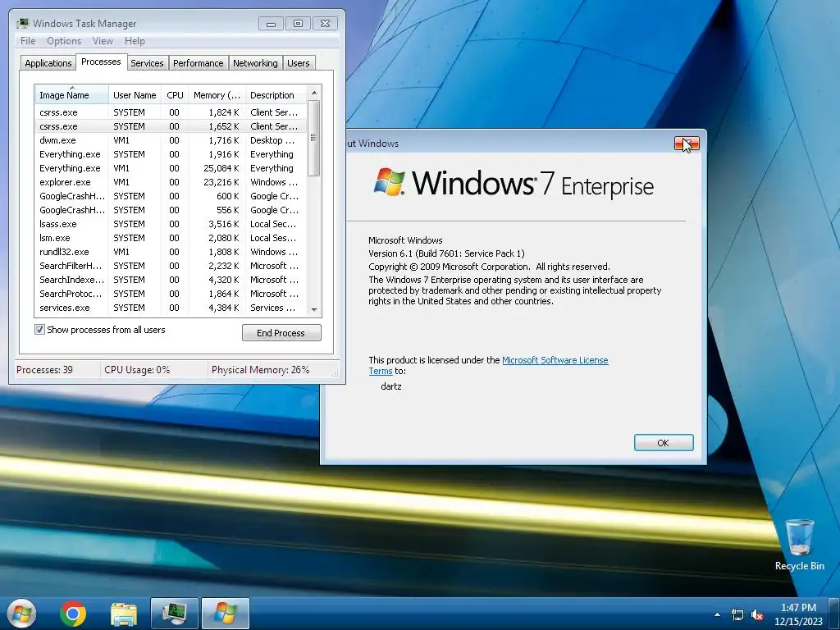This screenshot has height=630, width=840.
Task: Switch to the Services tab
Action: click(148, 63)
